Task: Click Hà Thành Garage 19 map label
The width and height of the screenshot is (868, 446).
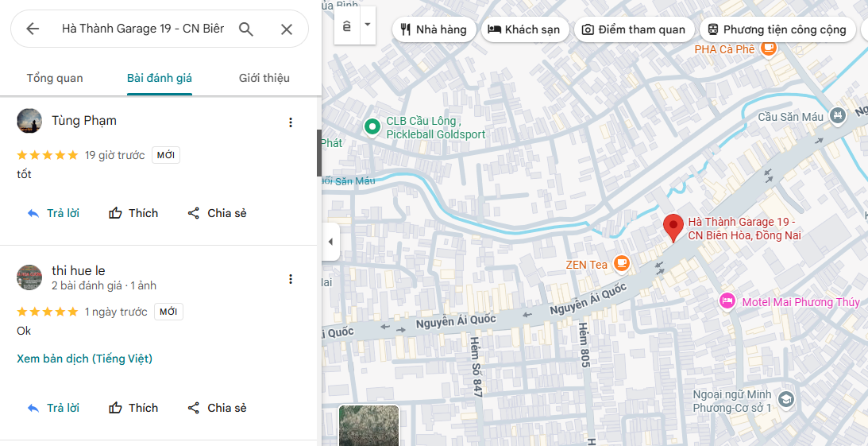Action: tap(744, 229)
